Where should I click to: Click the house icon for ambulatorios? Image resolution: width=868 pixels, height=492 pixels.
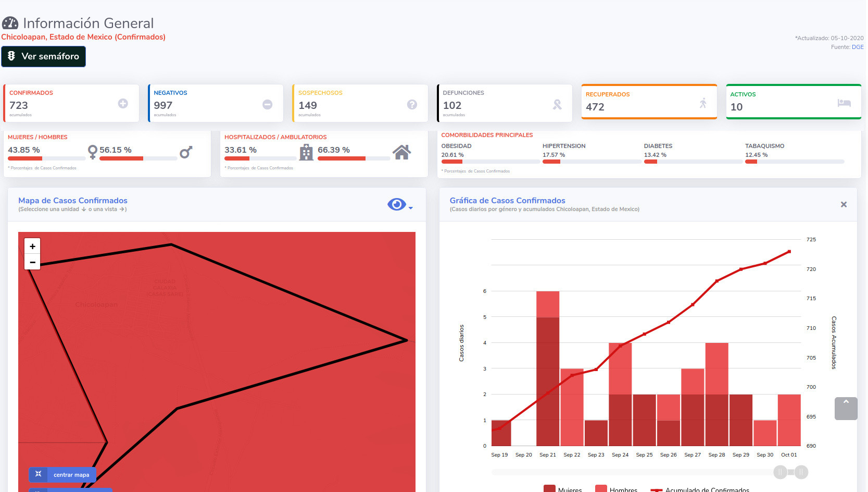pyautogui.click(x=401, y=152)
